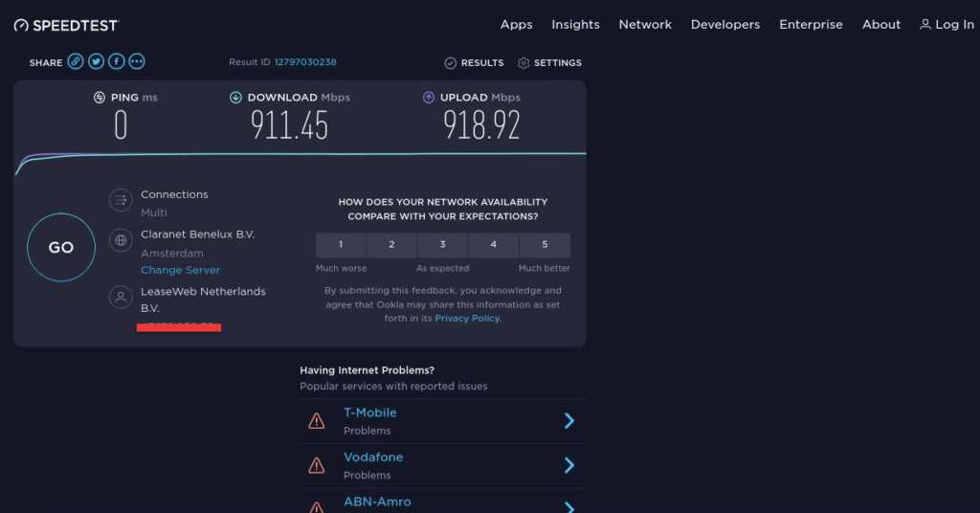980x513 pixels.
Task: Click the Multi connections value
Action: click(154, 213)
